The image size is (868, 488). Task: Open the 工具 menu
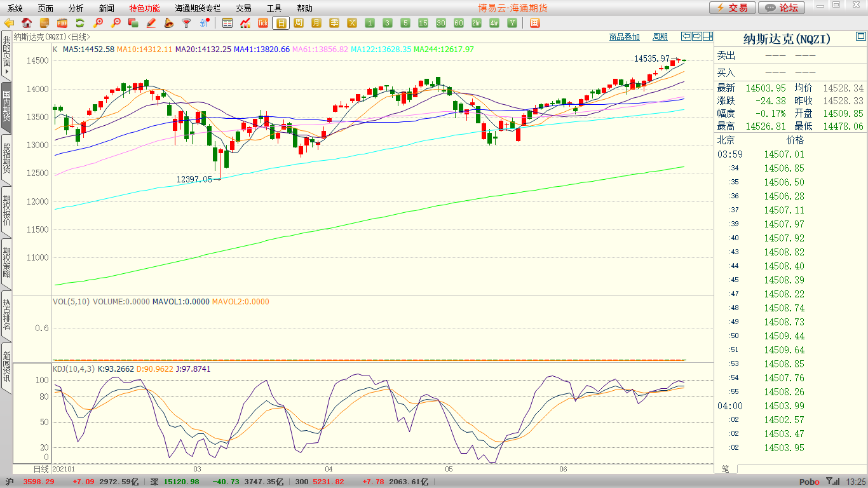pos(274,8)
